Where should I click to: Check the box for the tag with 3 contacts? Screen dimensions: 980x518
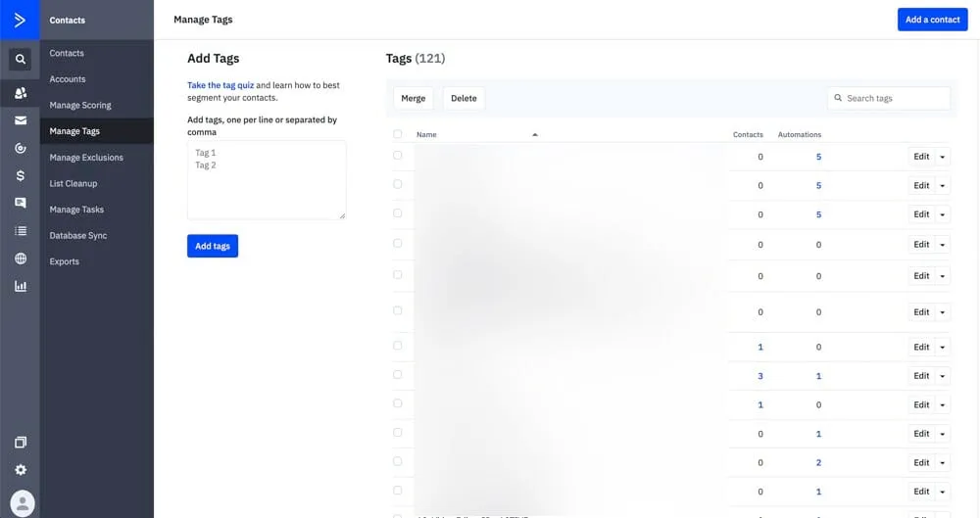(397, 375)
